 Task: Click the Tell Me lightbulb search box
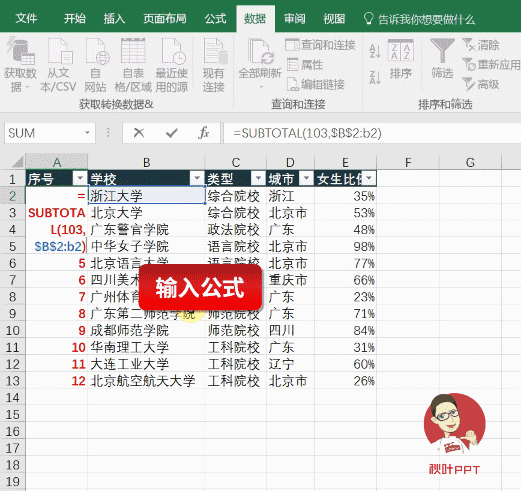pyautogui.click(x=419, y=19)
